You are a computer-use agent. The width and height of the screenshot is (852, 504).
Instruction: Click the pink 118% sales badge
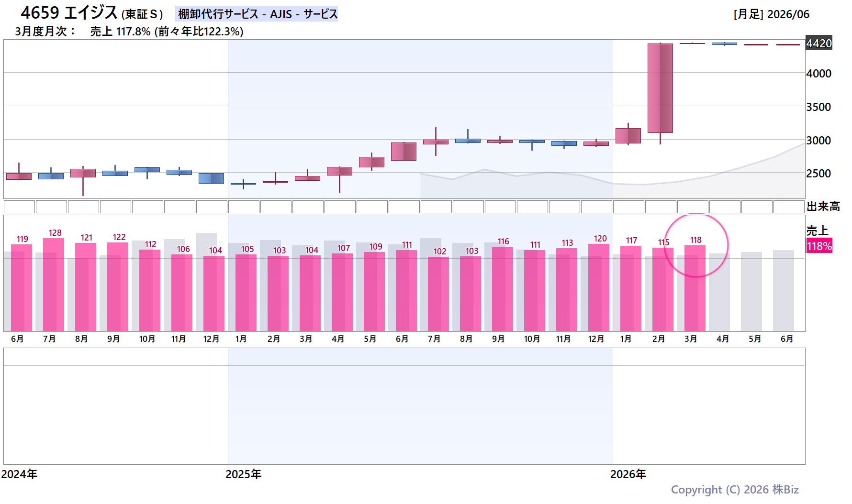(819, 246)
